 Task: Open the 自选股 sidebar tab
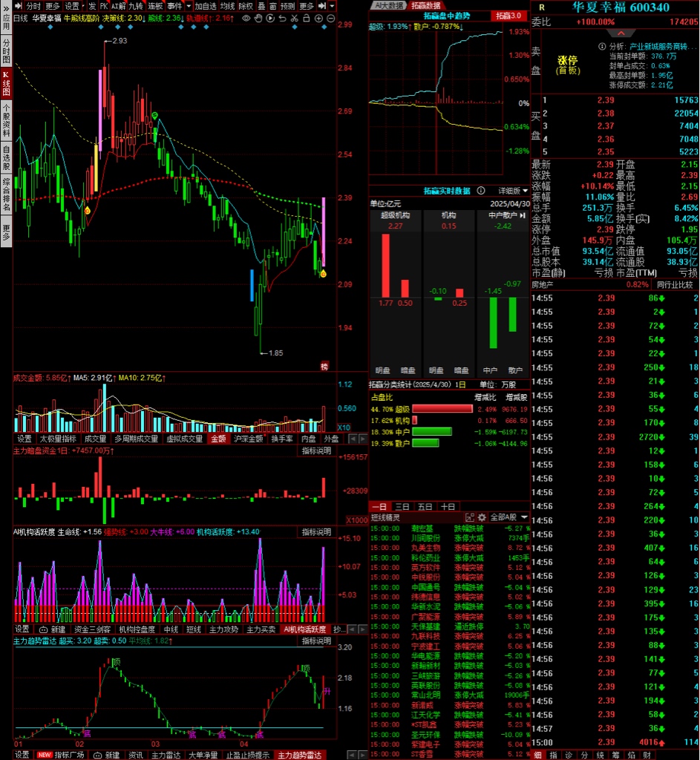(6, 157)
